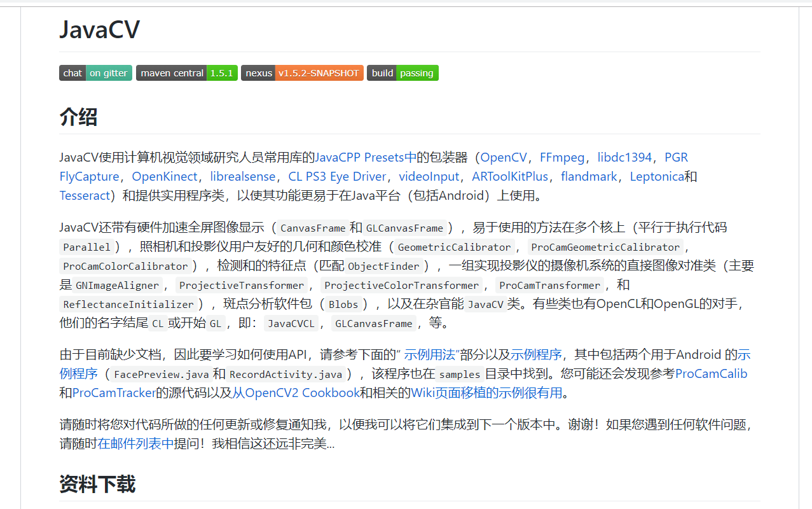Screen dimensions: 812x509
Task: Click the CanvasFrame code snippet
Action: point(313,228)
